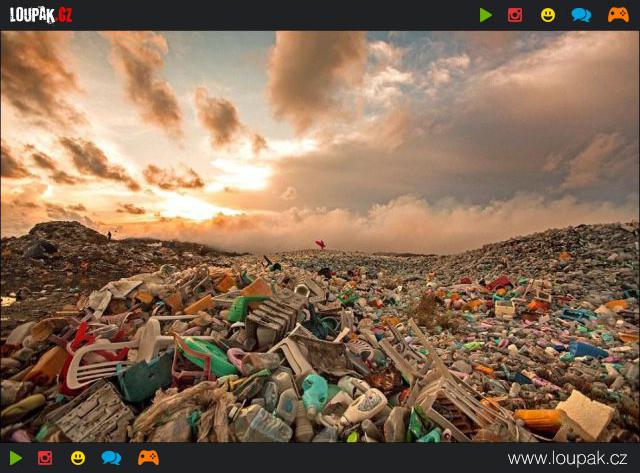Screen dimensions: 640x473
Task: Click the Instagram icon in the footer
Action: [45, 458]
